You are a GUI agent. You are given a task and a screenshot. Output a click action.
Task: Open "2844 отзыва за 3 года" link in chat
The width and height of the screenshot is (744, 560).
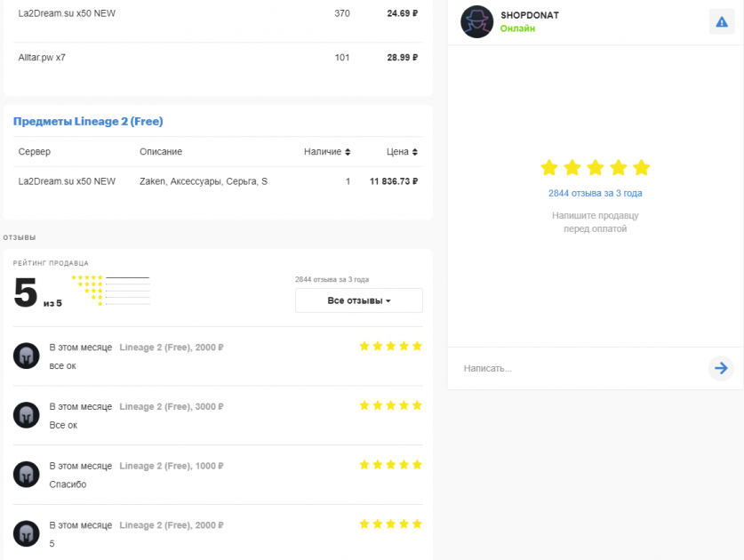pos(595,193)
